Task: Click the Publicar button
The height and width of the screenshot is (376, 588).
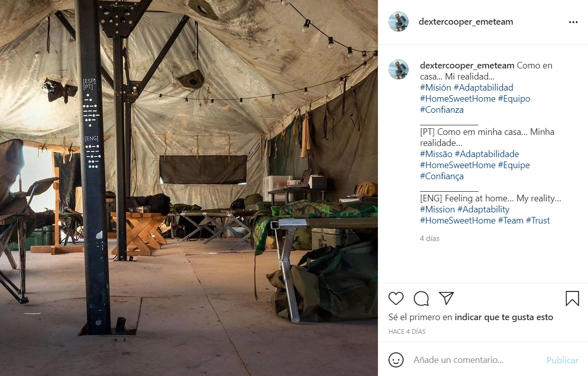Action: pyautogui.click(x=562, y=360)
